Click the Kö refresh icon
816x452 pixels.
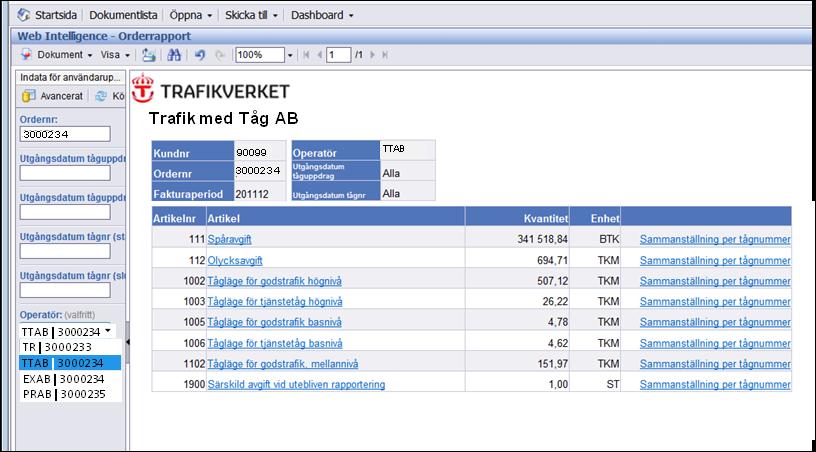pyautogui.click(x=101, y=96)
